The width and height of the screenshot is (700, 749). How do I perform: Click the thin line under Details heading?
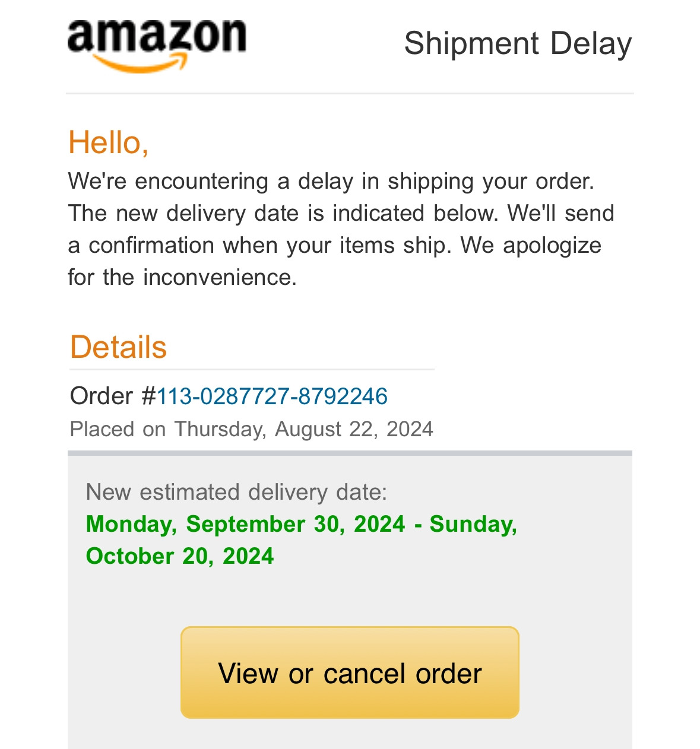point(252,369)
